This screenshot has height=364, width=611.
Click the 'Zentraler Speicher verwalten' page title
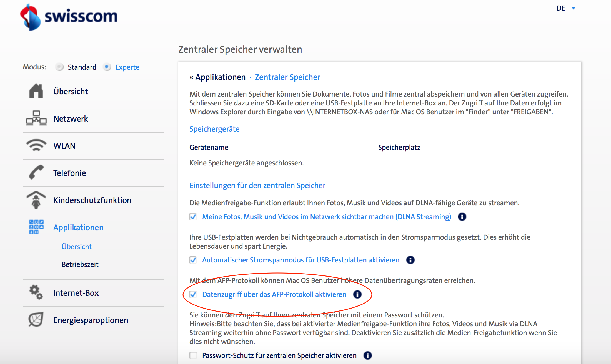click(240, 49)
